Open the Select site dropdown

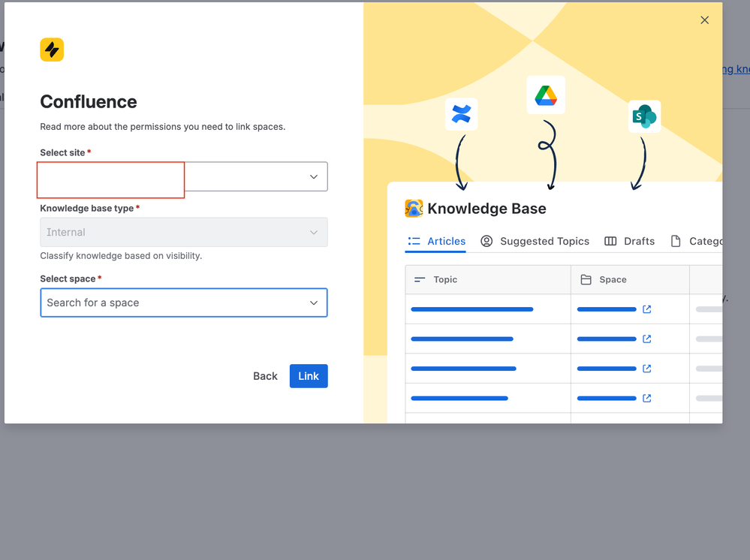tap(184, 176)
